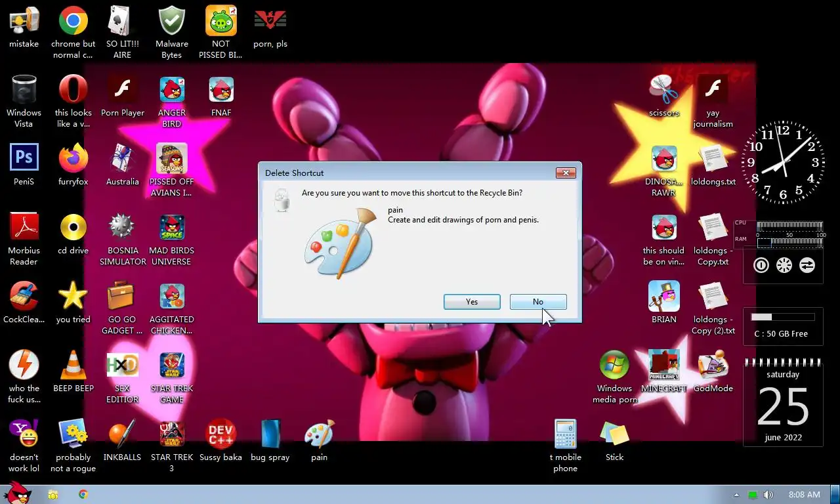This screenshot has width=840, height=504.
Task: Select the Yahoo 'doesn't work lol' icon
Action: (24, 446)
